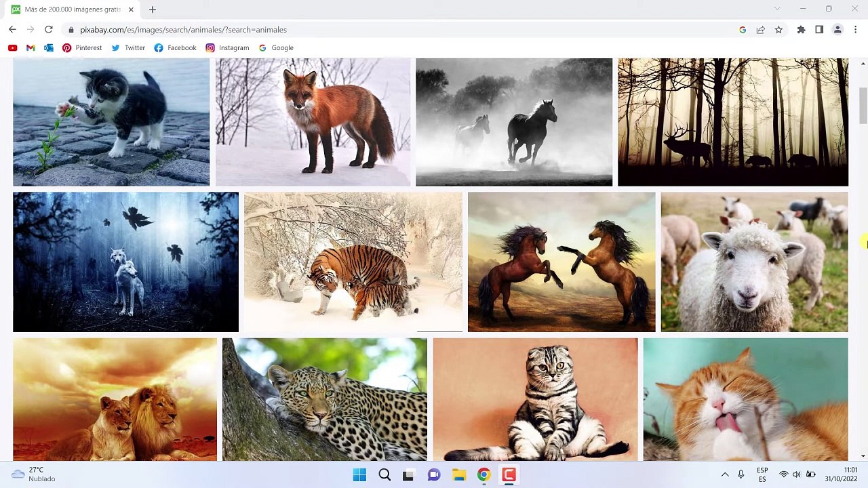Select the Pixabay images tab

click(x=71, y=9)
